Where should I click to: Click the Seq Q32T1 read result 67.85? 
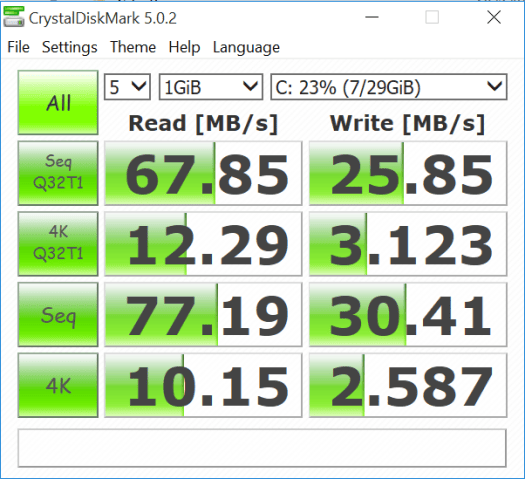pos(203,173)
